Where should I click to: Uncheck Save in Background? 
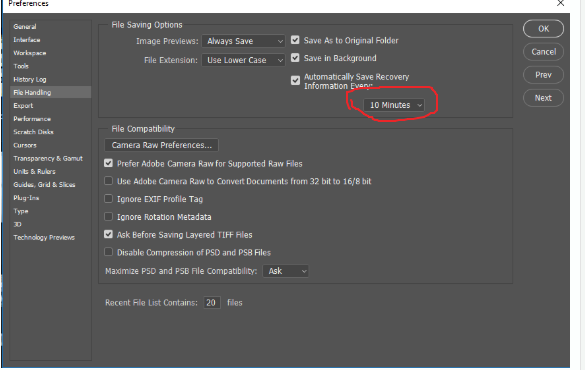pos(295,58)
